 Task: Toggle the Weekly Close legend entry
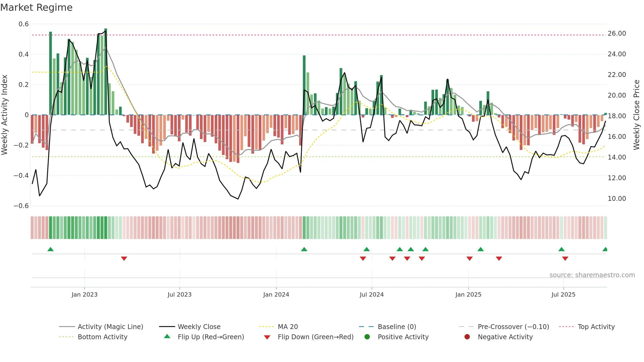click(x=190, y=327)
